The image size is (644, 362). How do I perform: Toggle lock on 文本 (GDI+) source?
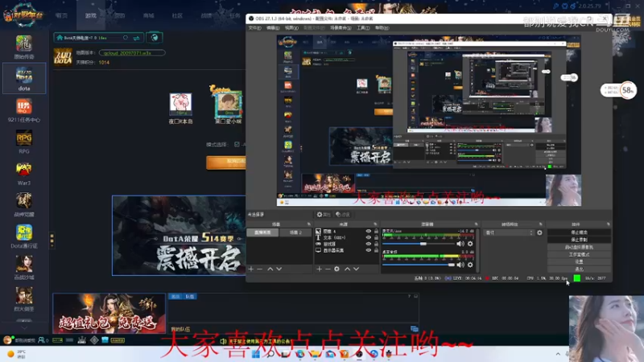376,237
